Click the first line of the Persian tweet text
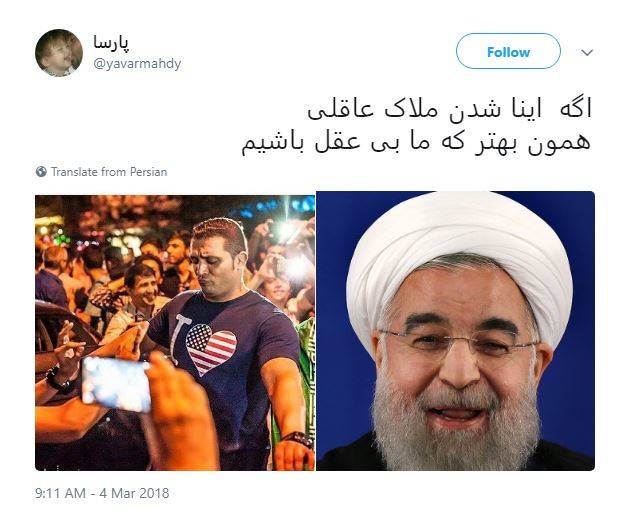 (450, 110)
